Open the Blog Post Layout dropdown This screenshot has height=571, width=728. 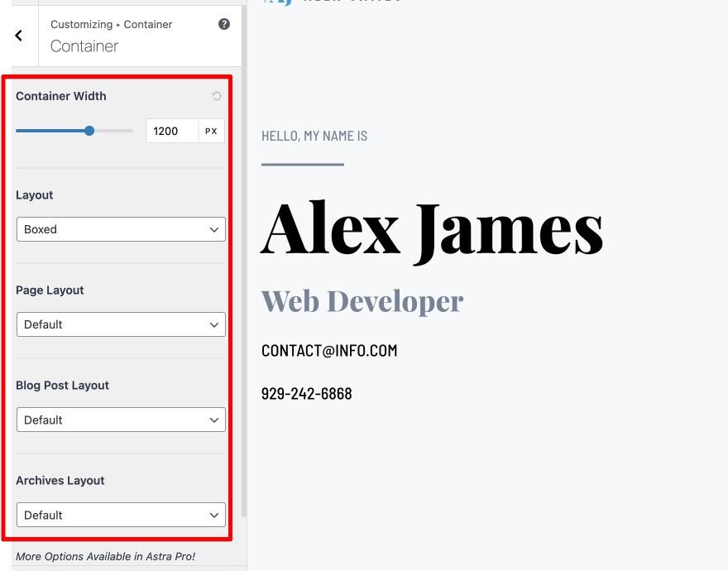pos(121,420)
